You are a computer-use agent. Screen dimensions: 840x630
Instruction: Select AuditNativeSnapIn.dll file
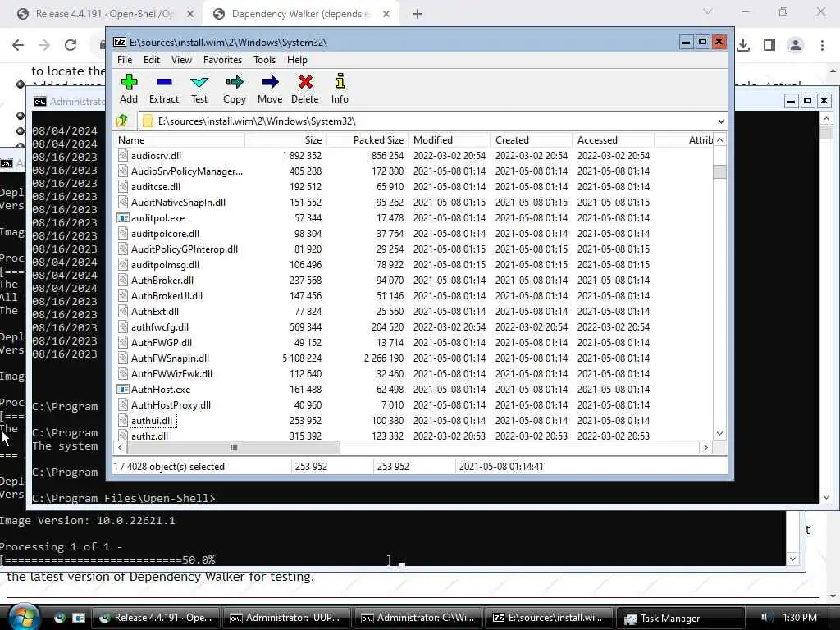178,203
